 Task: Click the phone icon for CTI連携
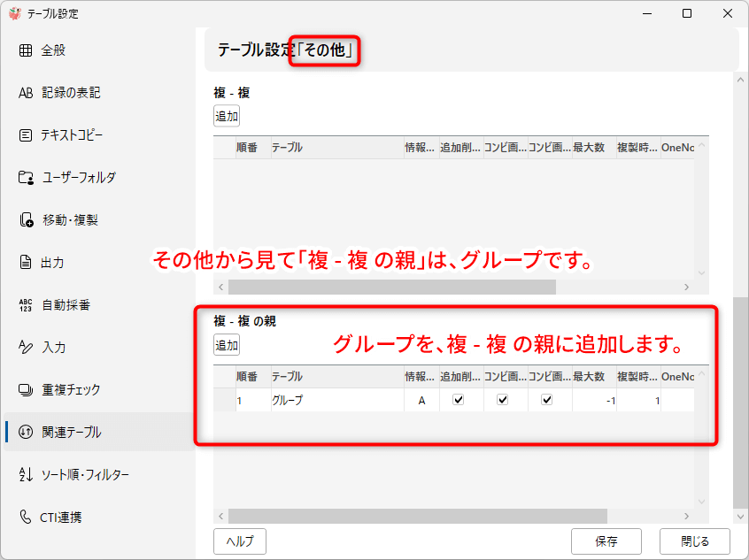click(26, 518)
